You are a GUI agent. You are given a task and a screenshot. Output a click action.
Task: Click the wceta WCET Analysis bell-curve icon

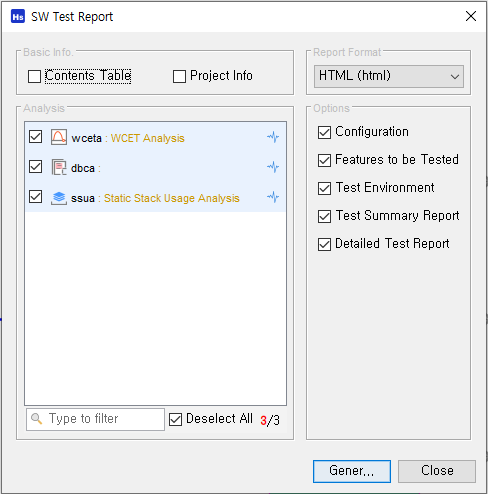tap(59, 137)
